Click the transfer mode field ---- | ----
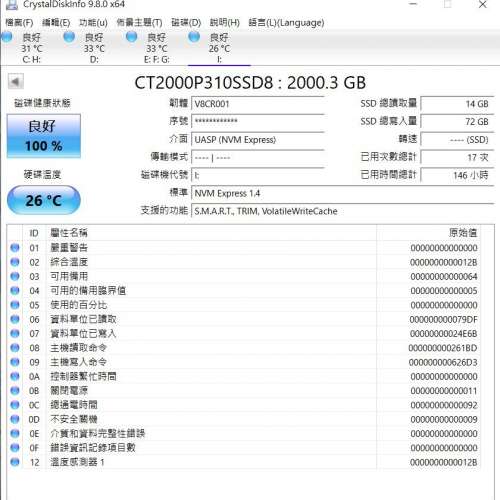The image size is (500, 500). click(258, 157)
